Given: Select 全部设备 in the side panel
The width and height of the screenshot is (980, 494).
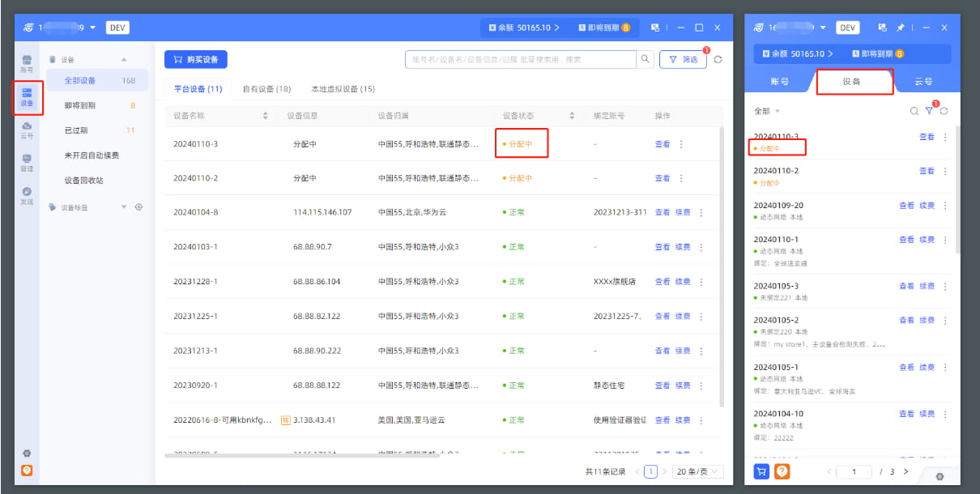Looking at the screenshot, I should coord(97,81).
